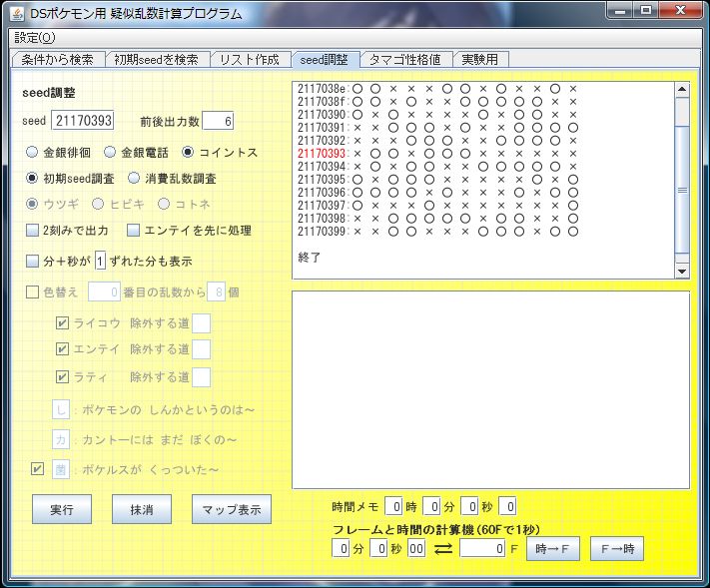Open the タマゴ性格値 tab

pos(405,59)
